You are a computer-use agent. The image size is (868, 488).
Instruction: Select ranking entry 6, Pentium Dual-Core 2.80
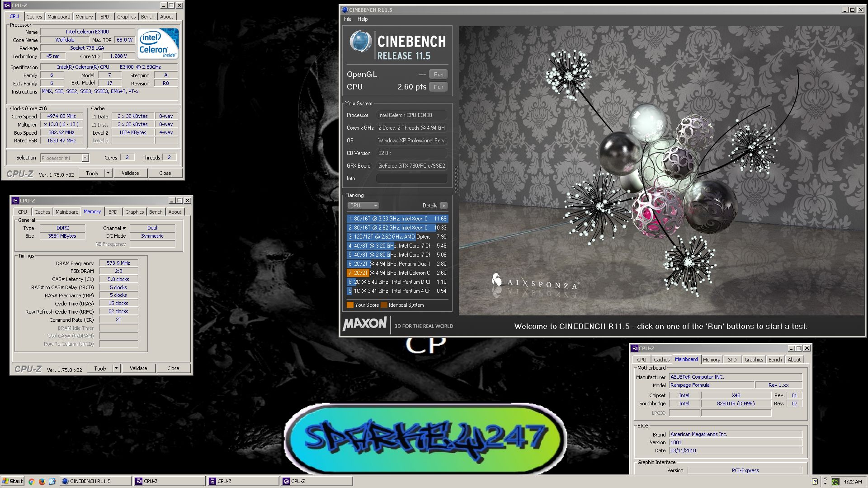[x=397, y=264]
